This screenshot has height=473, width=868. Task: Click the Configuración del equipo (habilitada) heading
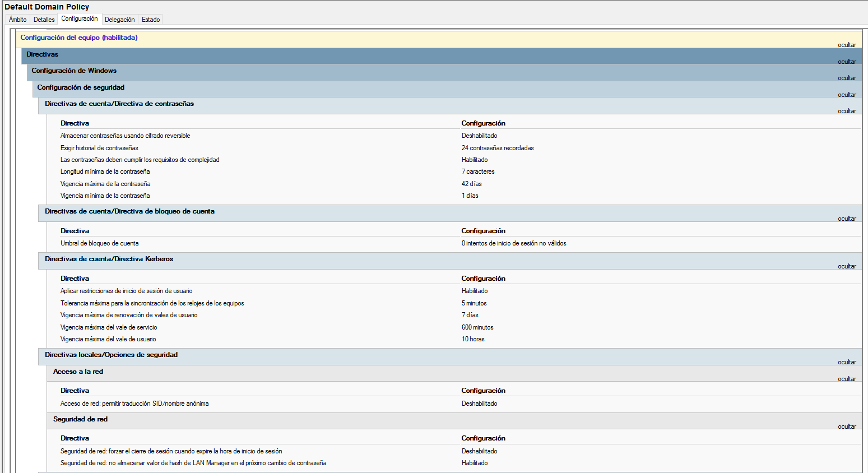coord(80,37)
